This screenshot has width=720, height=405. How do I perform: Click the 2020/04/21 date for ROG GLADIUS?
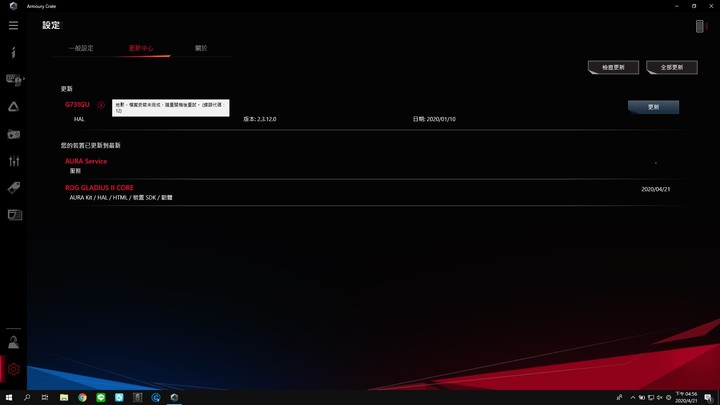click(656, 189)
